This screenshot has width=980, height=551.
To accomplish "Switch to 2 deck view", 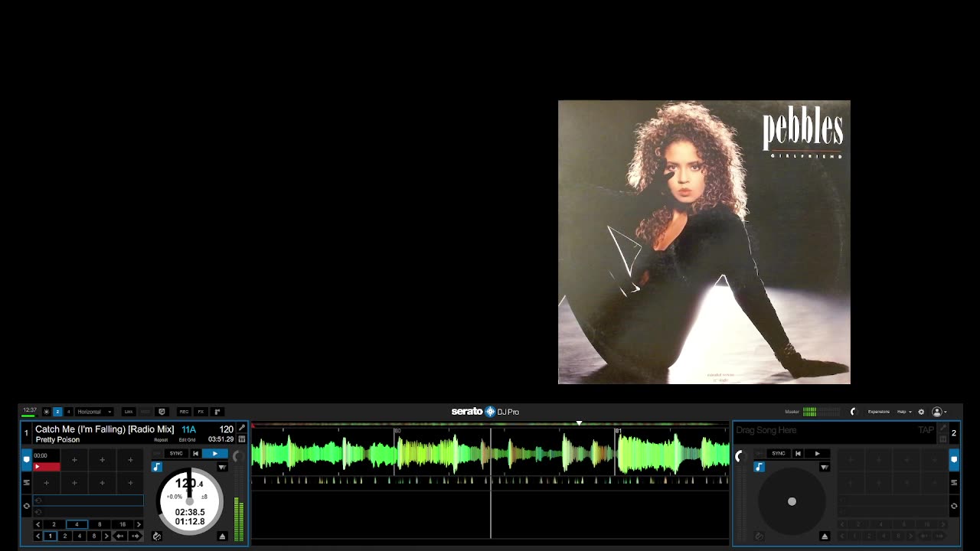I will (57, 412).
